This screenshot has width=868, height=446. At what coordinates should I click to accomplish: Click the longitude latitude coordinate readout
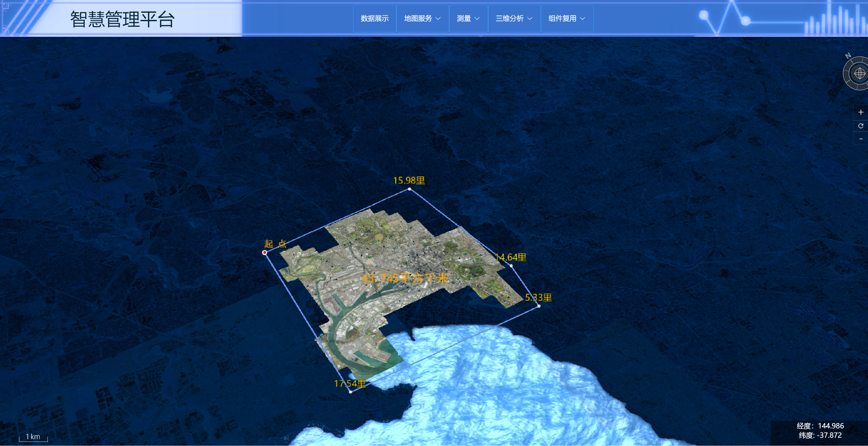[820, 431]
